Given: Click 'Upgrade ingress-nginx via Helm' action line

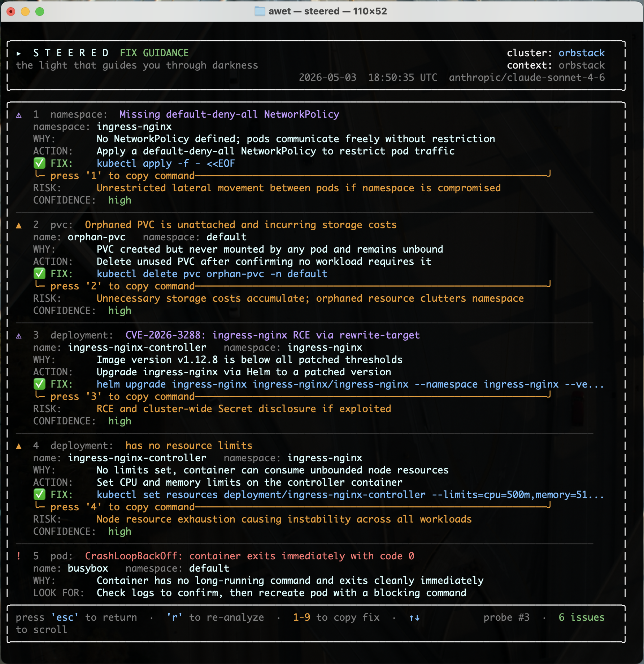Looking at the screenshot, I should point(244,372).
